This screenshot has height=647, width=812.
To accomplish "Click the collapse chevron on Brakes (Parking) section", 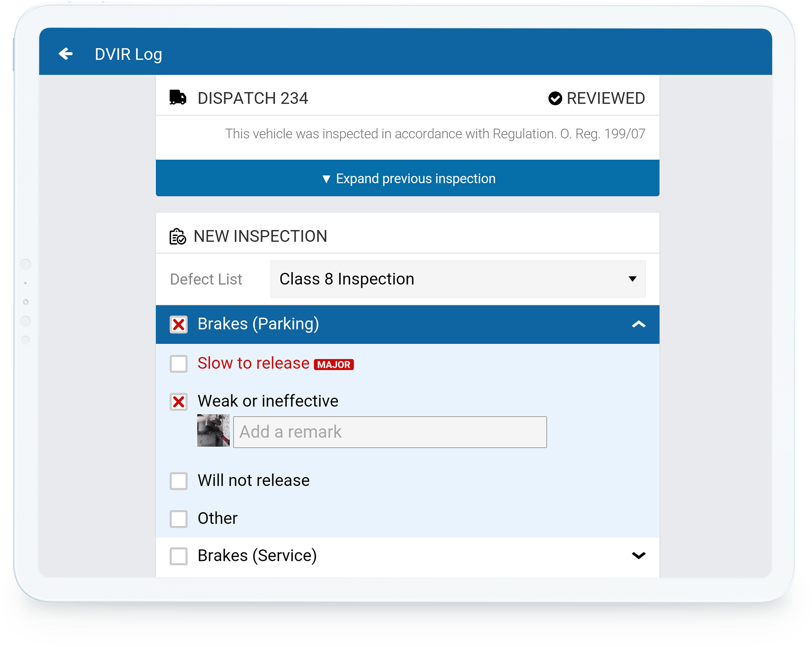I will pyautogui.click(x=638, y=323).
